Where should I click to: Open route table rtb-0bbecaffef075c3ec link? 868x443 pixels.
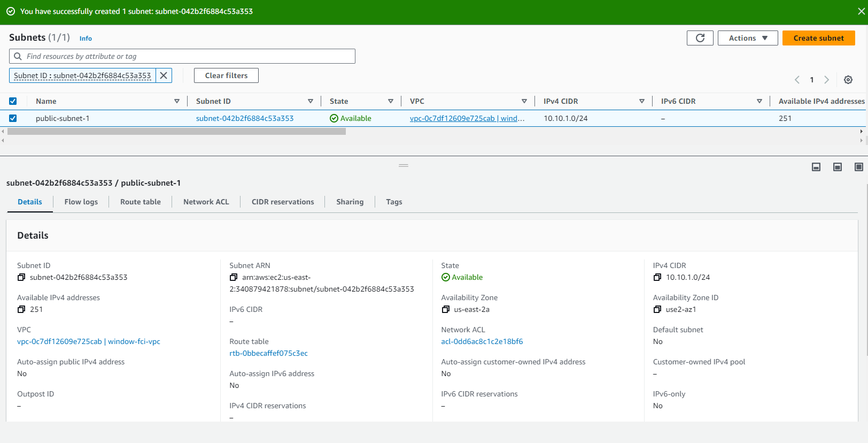269,353
